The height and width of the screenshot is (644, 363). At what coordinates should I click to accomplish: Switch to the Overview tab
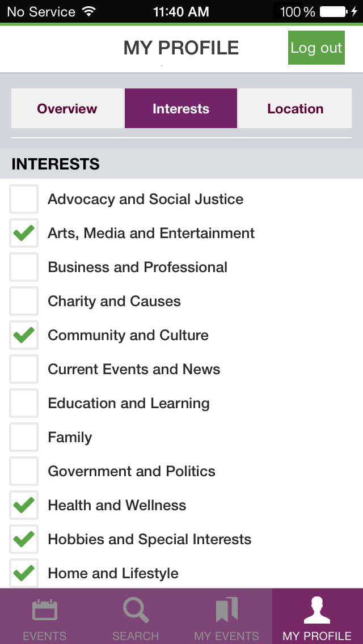67,108
